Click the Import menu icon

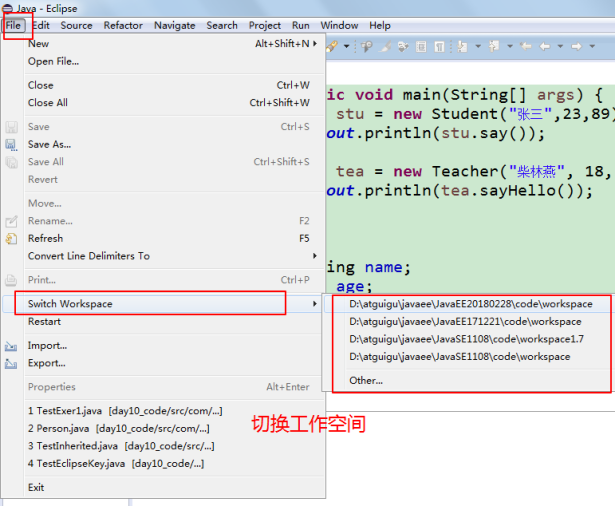click(11, 346)
